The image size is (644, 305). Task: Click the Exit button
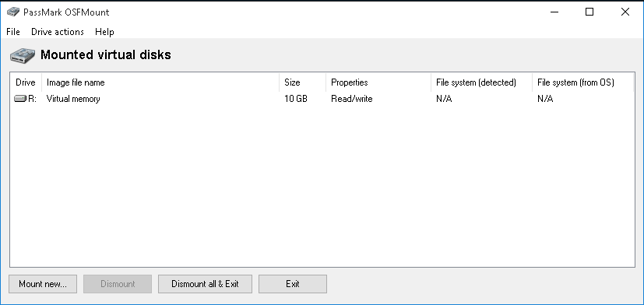[293, 284]
